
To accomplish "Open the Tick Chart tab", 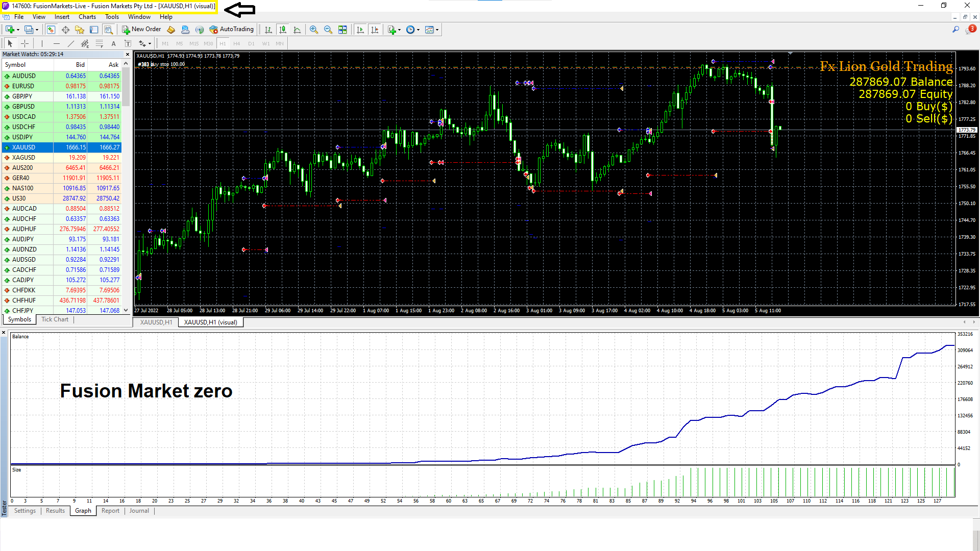I will point(55,319).
